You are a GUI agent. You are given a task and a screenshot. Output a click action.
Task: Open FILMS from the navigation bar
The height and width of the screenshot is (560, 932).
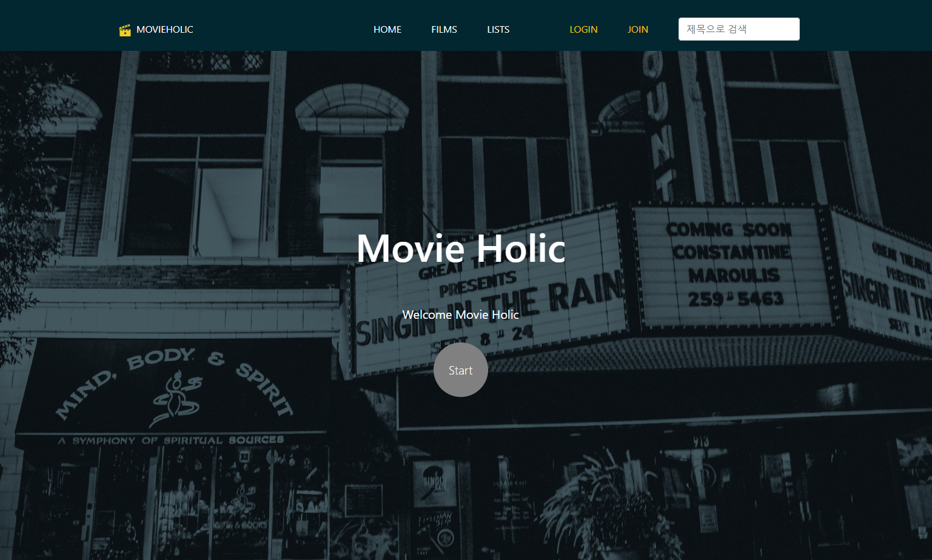pos(444,29)
